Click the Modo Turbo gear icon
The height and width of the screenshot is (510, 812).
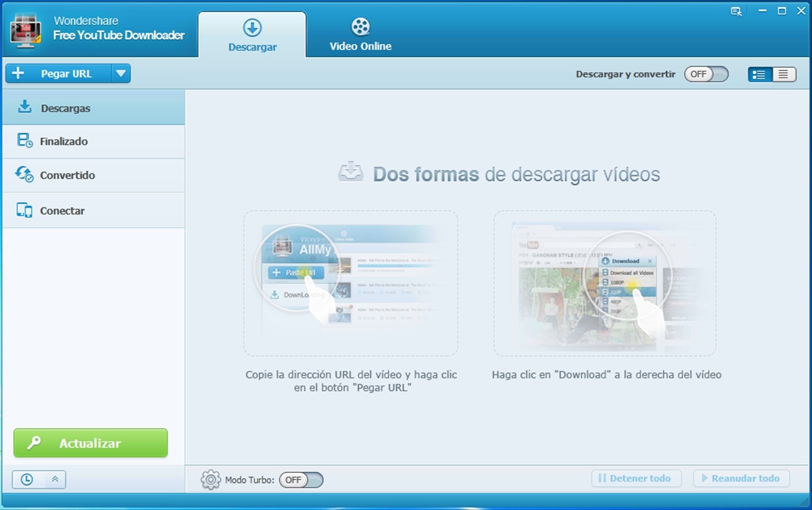click(x=211, y=480)
